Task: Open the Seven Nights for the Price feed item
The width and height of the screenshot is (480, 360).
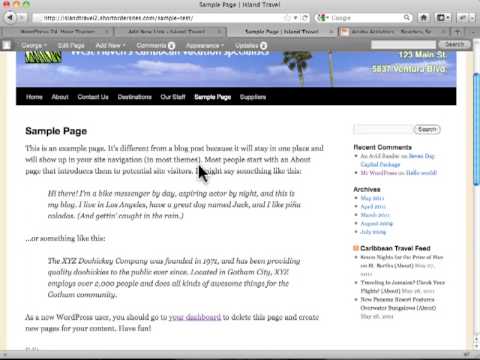Action: (402, 261)
